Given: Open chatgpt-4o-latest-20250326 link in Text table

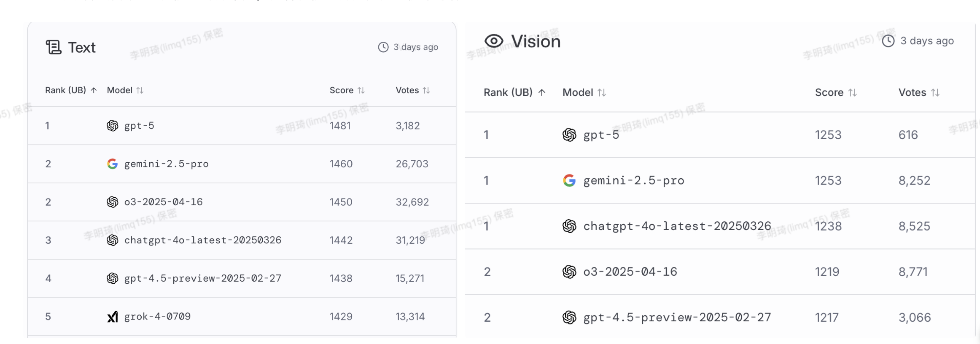Looking at the screenshot, I should tap(202, 240).
